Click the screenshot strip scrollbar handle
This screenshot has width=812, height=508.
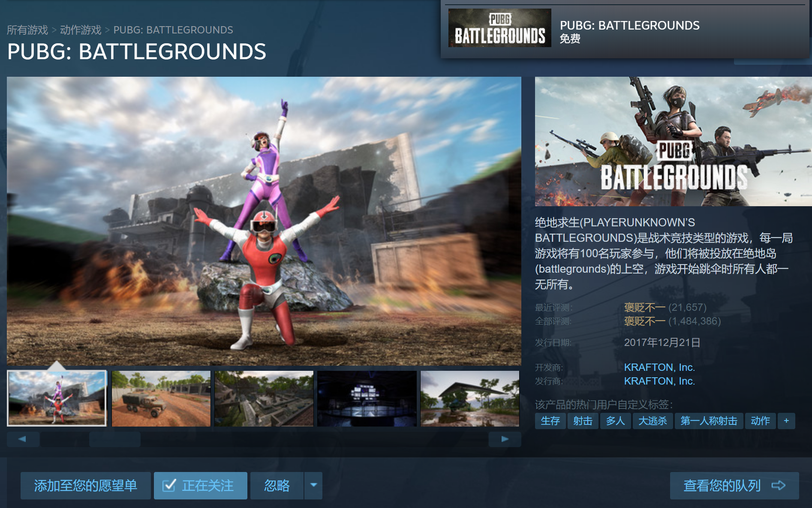tap(115, 439)
